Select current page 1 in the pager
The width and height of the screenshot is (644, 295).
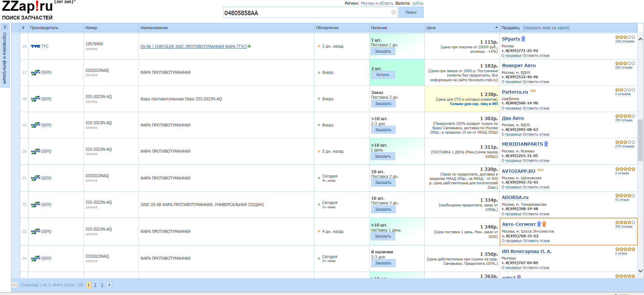tap(89, 285)
